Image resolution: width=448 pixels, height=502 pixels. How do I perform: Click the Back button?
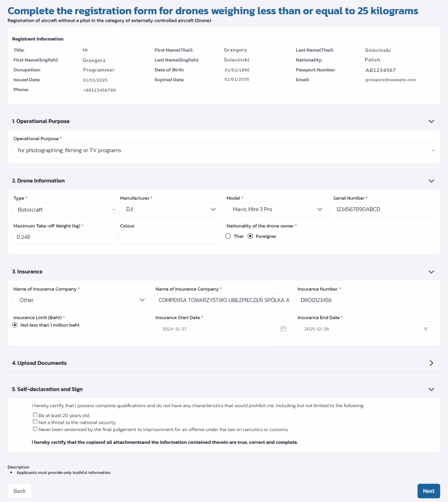20,491
